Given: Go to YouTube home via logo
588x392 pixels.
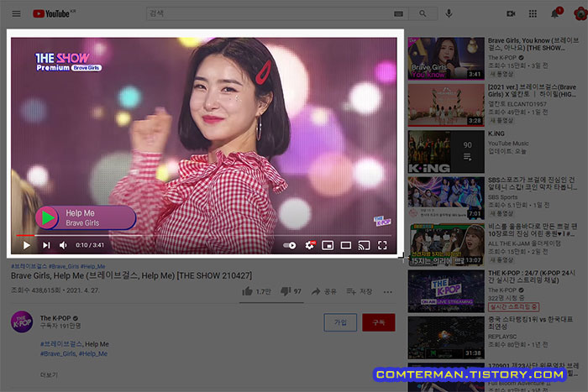Looking at the screenshot, I should pyautogui.click(x=54, y=14).
